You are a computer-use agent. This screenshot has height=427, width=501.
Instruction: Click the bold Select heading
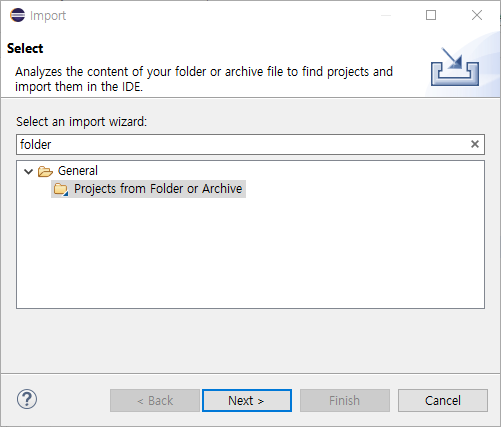[x=25, y=48]
